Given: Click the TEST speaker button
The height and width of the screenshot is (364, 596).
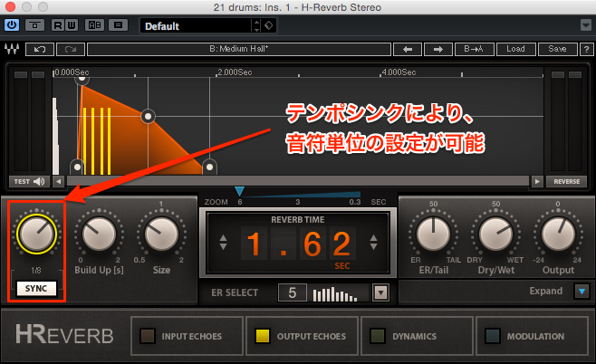Looking at the screenshot, I should click(x=29, y=182).
